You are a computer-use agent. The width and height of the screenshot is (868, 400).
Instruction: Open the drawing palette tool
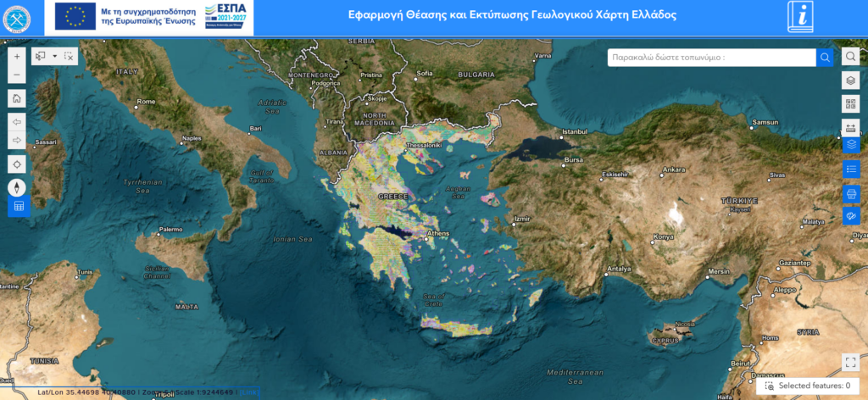point(851,216)
